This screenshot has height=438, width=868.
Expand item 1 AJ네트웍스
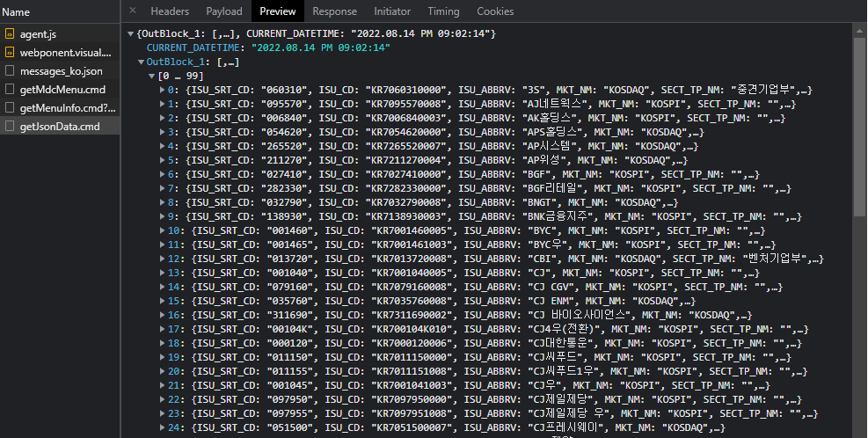162,104
